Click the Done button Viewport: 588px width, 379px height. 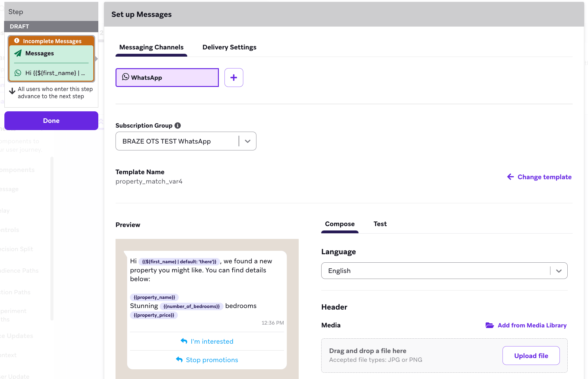[x=51, y=121]
